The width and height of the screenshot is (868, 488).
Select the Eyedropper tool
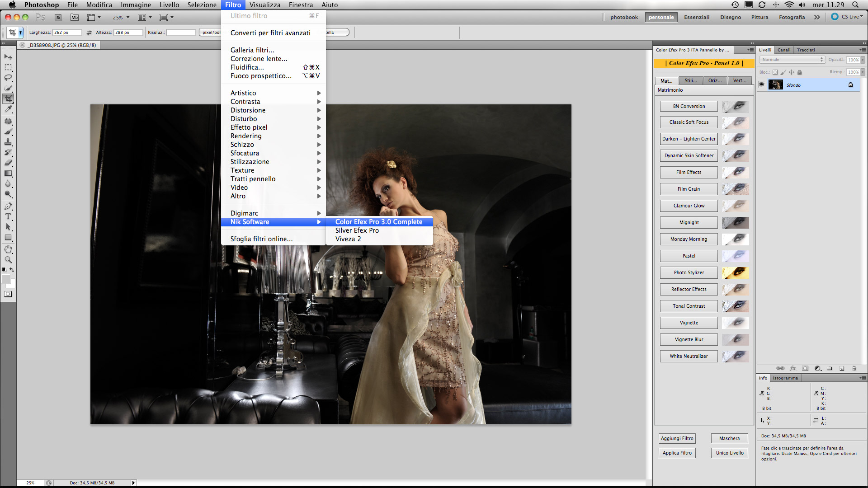click(8, 109)
